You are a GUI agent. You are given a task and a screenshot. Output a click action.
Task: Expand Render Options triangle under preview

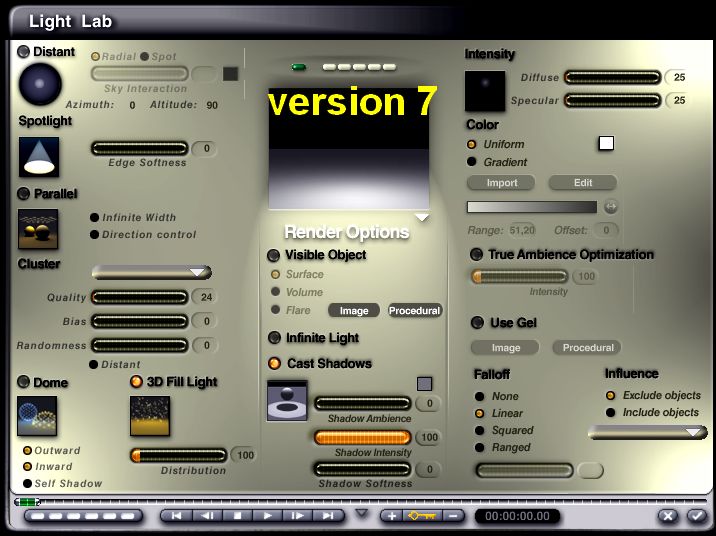(422, 217)
